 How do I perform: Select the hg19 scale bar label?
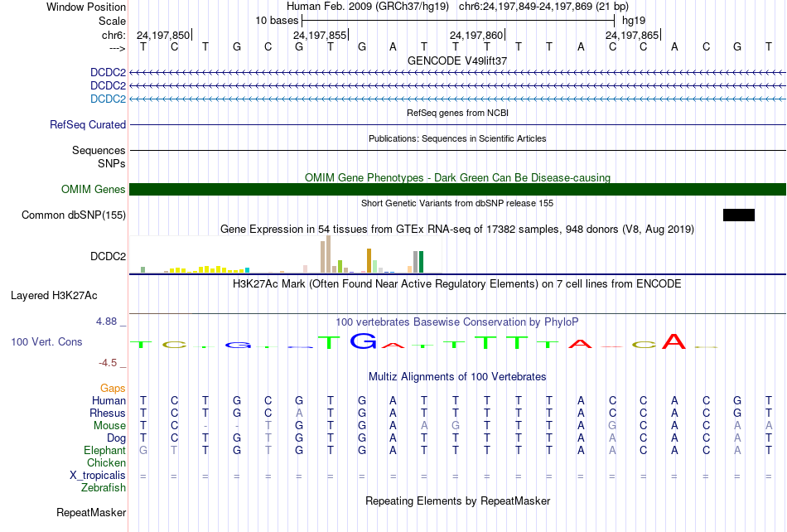[634, 21]
